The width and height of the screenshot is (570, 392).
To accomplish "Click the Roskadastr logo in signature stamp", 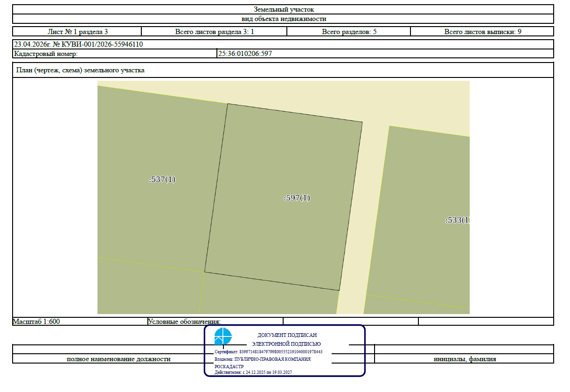I will 222,336.
